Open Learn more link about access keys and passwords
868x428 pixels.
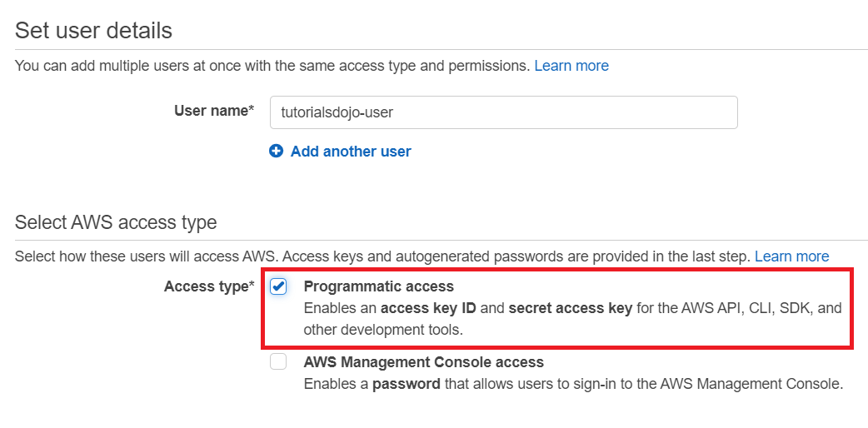[791, 256]
